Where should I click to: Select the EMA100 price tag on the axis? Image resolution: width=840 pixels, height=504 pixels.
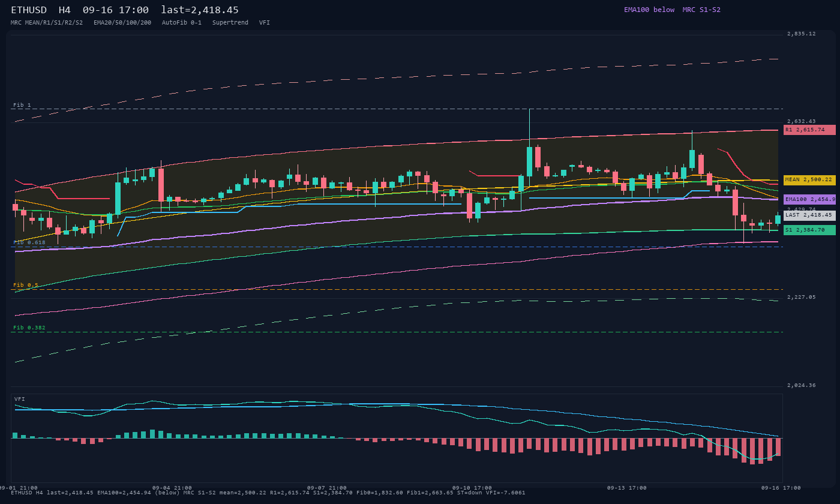pyautogui.click(x=809, y=199)
